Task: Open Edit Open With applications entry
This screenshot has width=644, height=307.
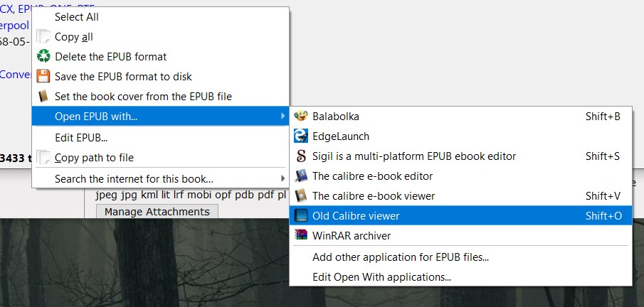Action: pyautogui.click(x=381, y=277)
